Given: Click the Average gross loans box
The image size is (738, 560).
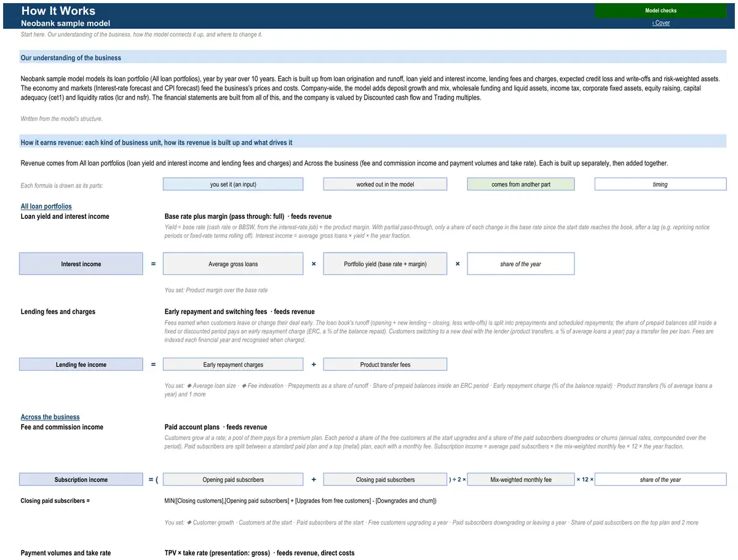Looking at the screenshot, I should pos(233,264).
